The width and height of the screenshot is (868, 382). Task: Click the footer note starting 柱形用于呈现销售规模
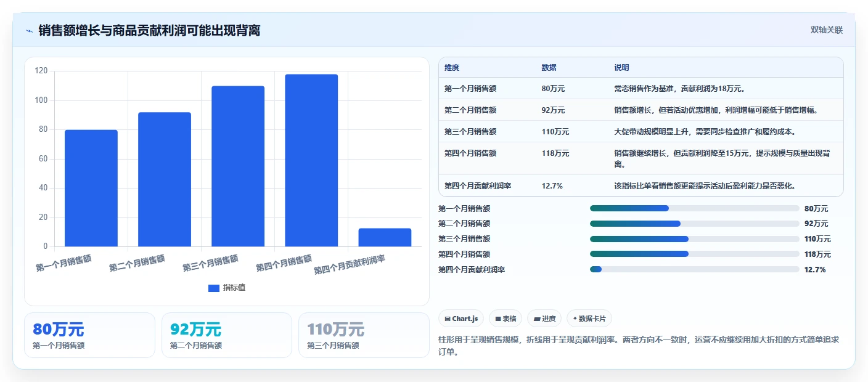point(639,346)
